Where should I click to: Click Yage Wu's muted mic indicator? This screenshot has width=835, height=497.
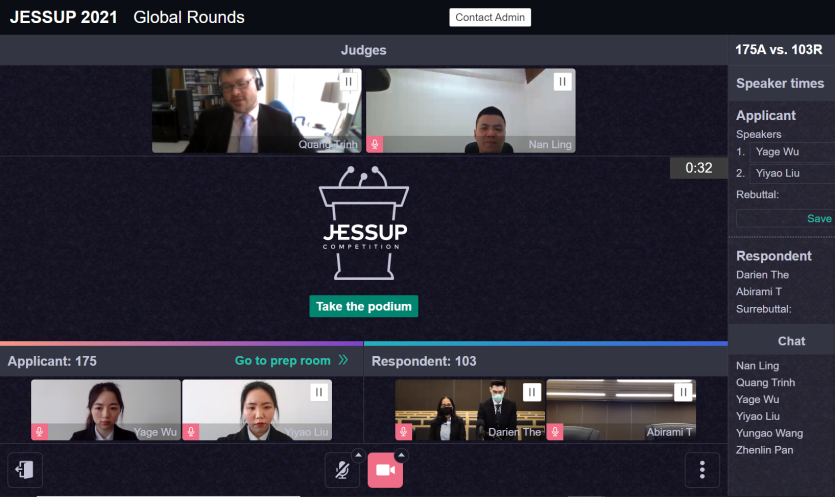coord(40,432)
